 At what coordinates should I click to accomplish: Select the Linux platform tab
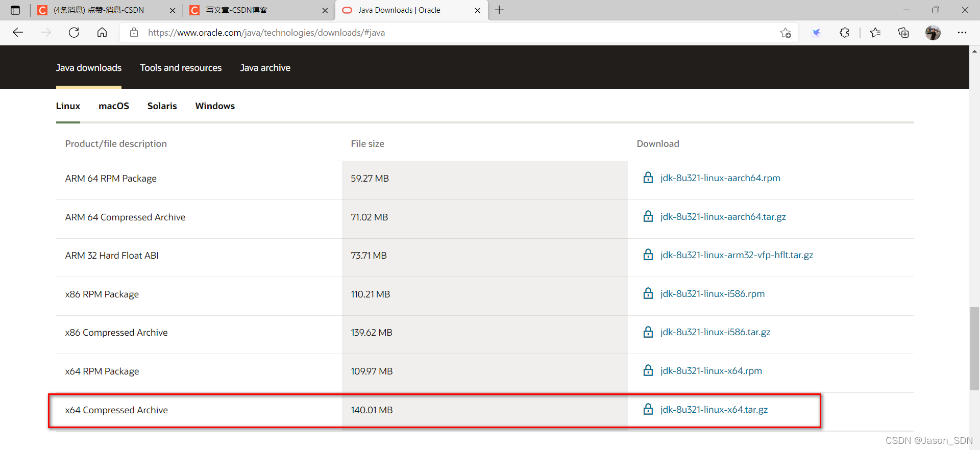pos(68,106)
